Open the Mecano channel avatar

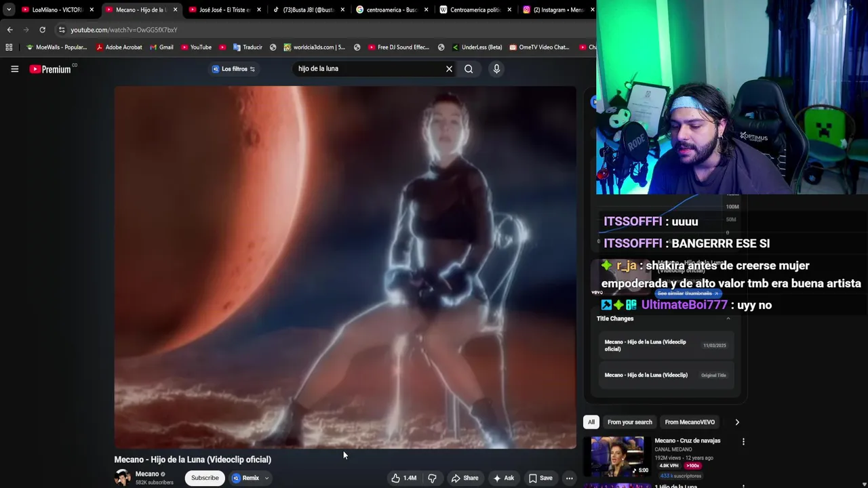point(123,478)
